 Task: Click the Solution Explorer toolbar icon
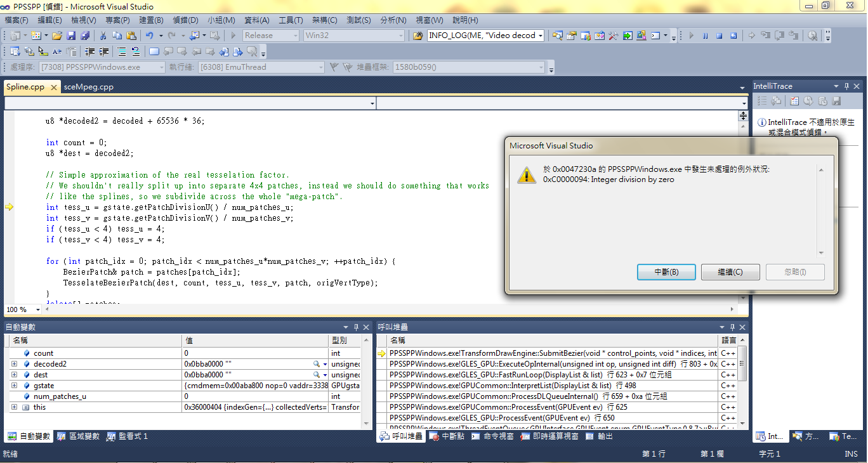pyautogui.click(x=557, y=36)
